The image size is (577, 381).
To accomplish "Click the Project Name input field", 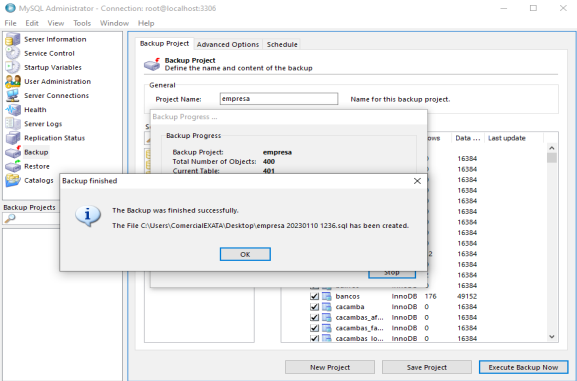I will pos(279,99).
